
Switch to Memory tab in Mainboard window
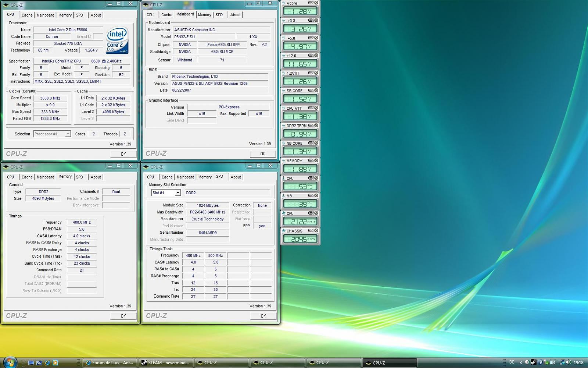(205, 15)
